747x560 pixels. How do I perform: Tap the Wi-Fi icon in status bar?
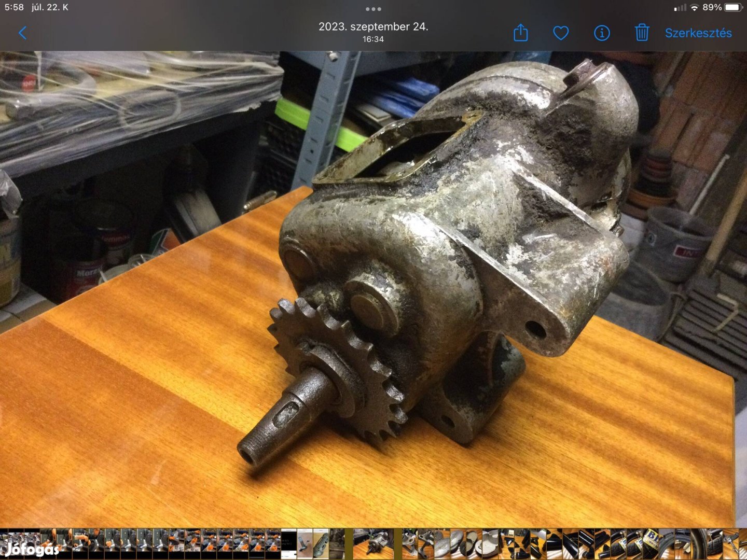(x=694, y=7)
